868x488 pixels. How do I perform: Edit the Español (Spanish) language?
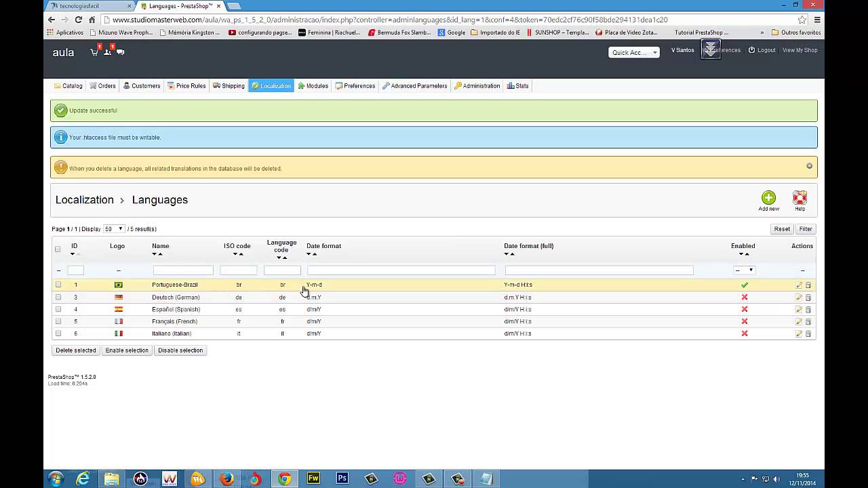pos(799,310)
